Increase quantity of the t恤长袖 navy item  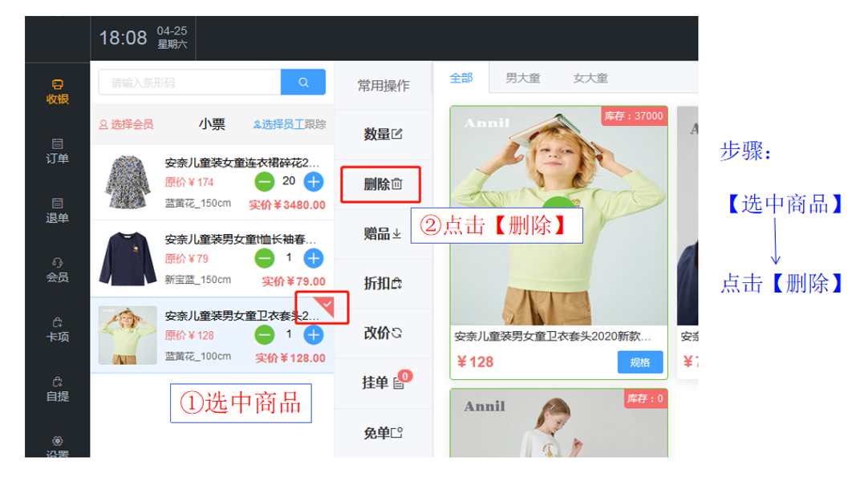(314, 258)
